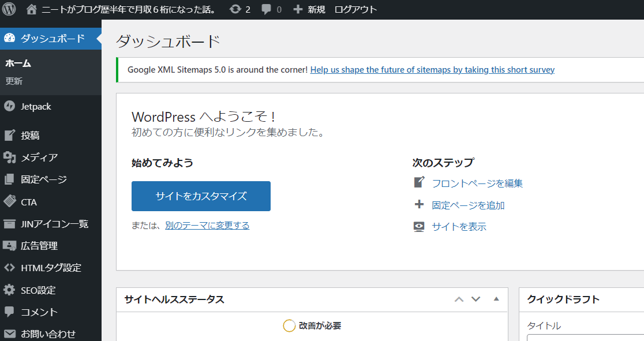The width and height of the screenshot is (644, 341).
Task: Move サイトヘルスステータス panel up
Action: click(459, 299)
